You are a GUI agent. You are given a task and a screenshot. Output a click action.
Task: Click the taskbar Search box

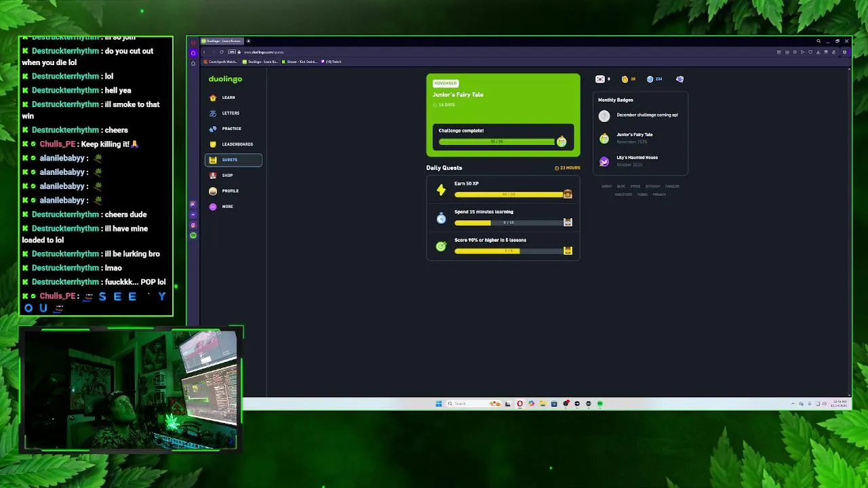point(475,404)
